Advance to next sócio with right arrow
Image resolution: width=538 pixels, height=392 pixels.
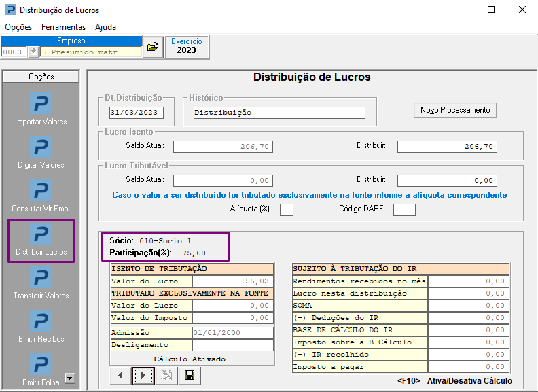[143, 375]
